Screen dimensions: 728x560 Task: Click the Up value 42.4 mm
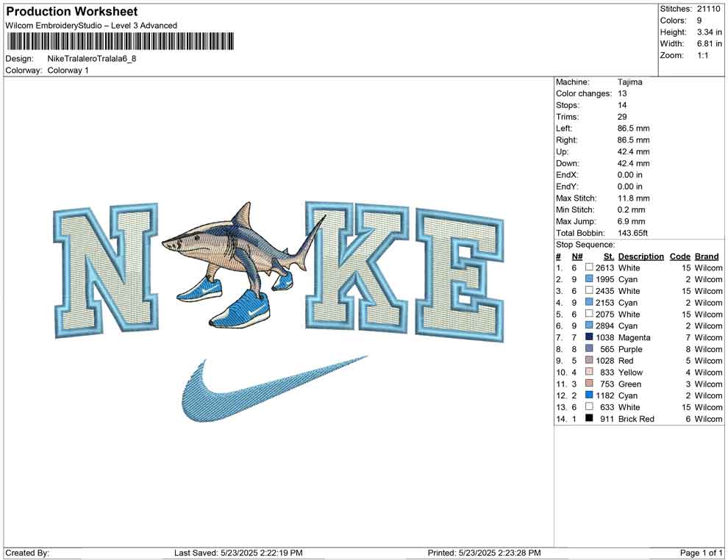(x=633, y=151)
